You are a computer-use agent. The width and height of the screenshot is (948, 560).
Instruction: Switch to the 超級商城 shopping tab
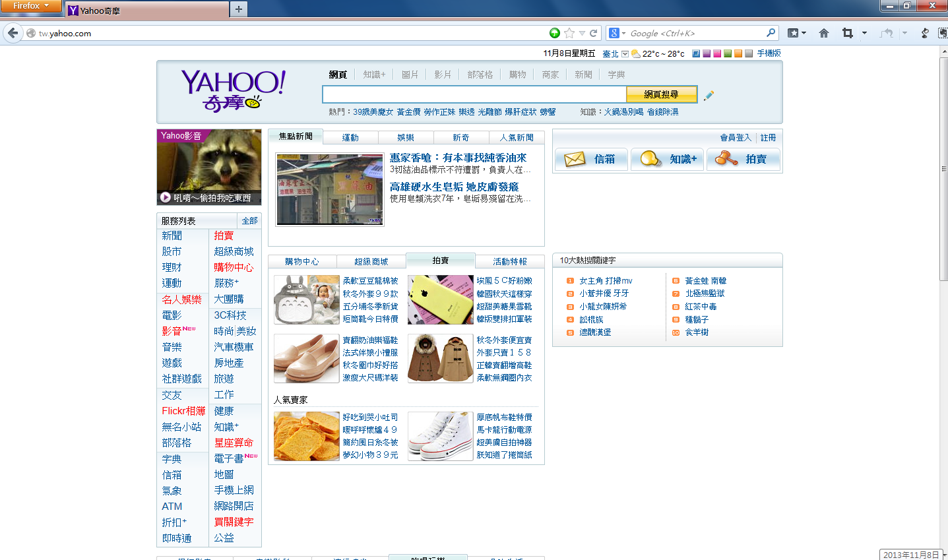coord(371,261)
